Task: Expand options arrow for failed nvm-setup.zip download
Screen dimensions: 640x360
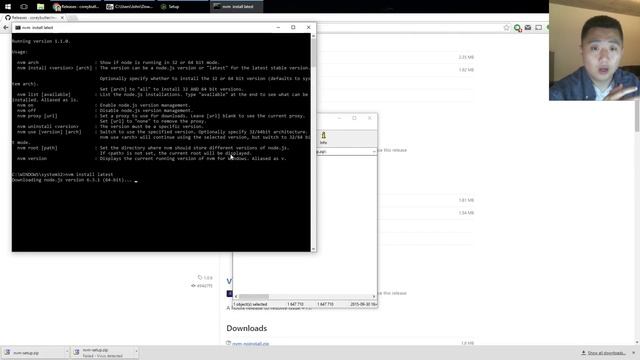Action: point(136,352)
